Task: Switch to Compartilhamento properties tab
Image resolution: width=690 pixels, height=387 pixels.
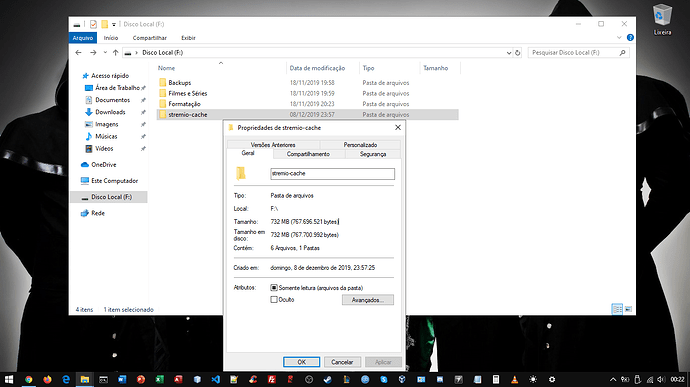Action: [x=308, y=154]
